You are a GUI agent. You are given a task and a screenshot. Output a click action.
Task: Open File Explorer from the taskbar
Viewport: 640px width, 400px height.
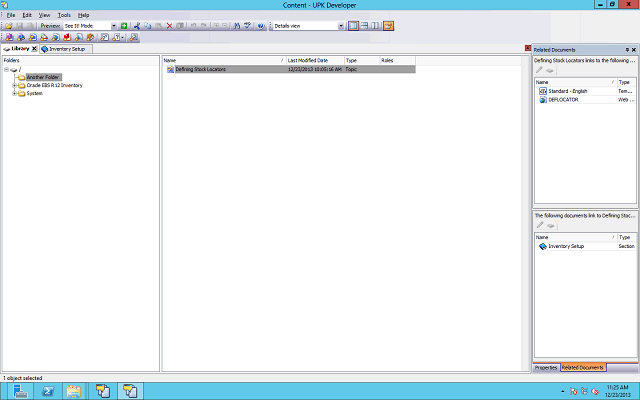[x=74, y=391]
